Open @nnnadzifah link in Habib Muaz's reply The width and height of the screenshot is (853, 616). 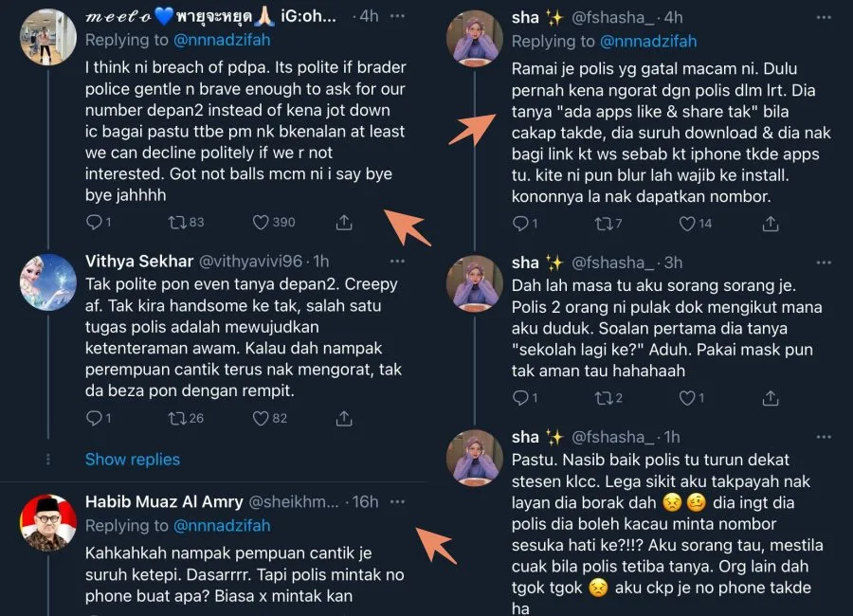tap(222, 525)
